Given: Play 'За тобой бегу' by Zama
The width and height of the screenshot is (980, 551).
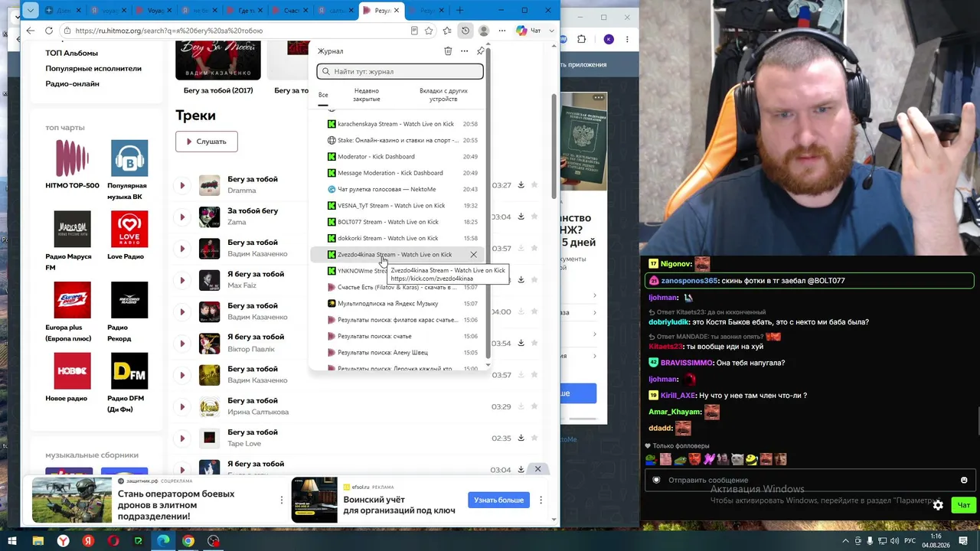Looking at the screenshot, I should pos(182,217).
